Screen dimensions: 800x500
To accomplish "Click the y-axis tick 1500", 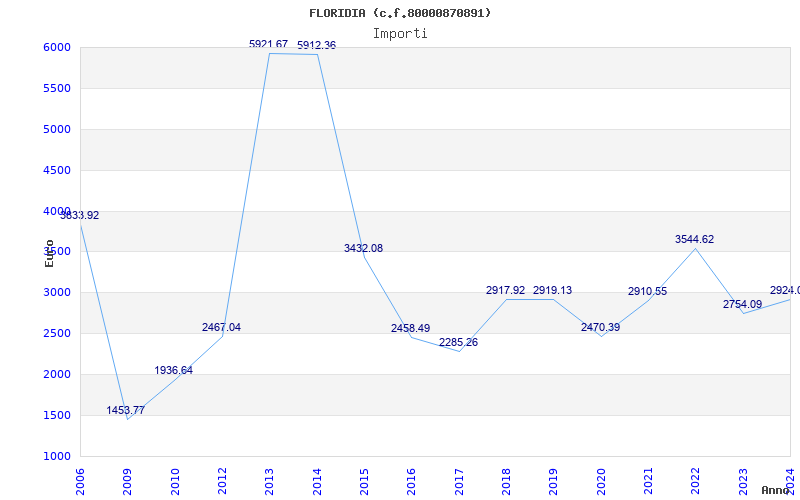I will pos(57,415).
